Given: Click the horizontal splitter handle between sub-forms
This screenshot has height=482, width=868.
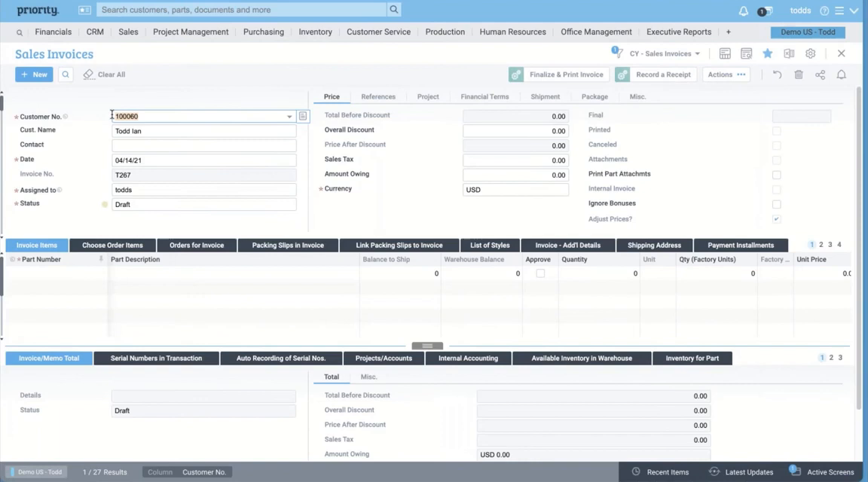Looking at the screenshot, I should click(x=427, y=346).
